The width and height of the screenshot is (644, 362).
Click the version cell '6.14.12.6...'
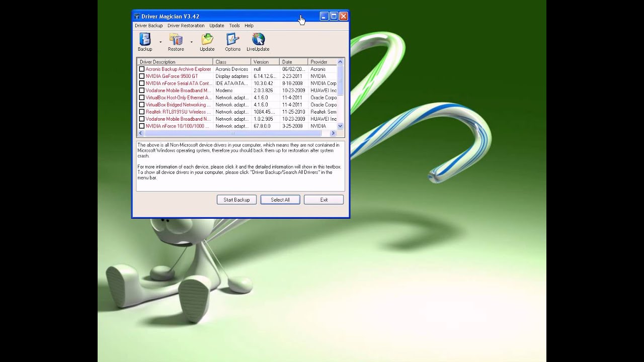click(x=264, y=76)
